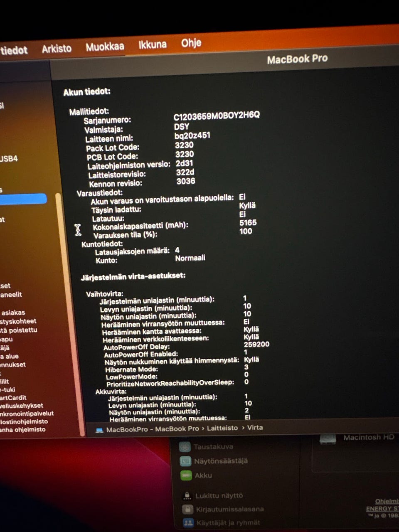This screenshot has width=399, height=532.
Task: Click the Valmistaja value DSY
Action: click(182, 126)
